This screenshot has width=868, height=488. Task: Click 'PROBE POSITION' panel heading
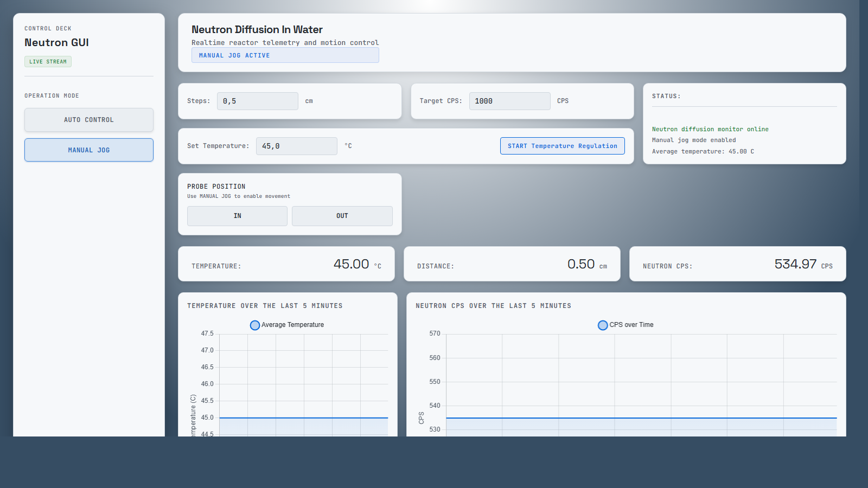216,187
